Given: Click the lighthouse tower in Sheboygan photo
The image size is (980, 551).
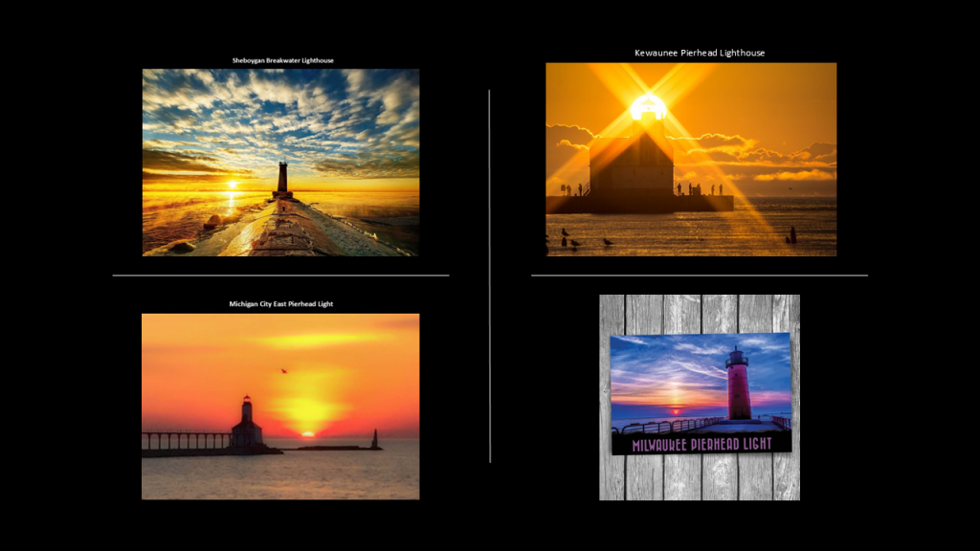Looking at the screenshot, I should click(x=282, y=179).
